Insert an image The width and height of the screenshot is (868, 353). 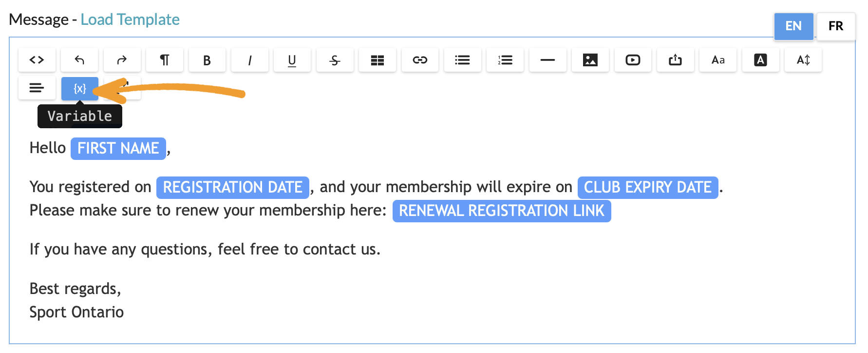point(590,60)
